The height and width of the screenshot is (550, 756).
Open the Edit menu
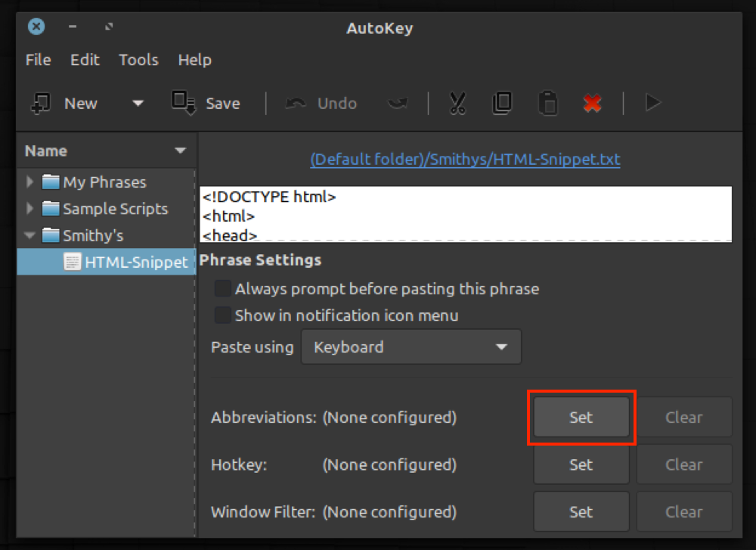(x=85, y=60)
